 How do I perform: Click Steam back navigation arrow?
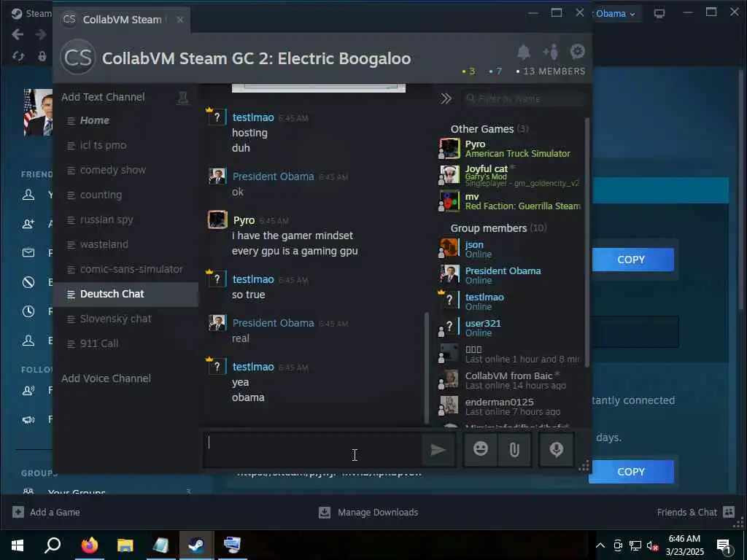[18, 34]
